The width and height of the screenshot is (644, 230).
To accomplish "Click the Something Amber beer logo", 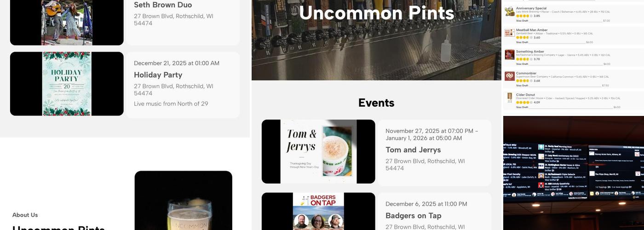I will coord(509,55).
